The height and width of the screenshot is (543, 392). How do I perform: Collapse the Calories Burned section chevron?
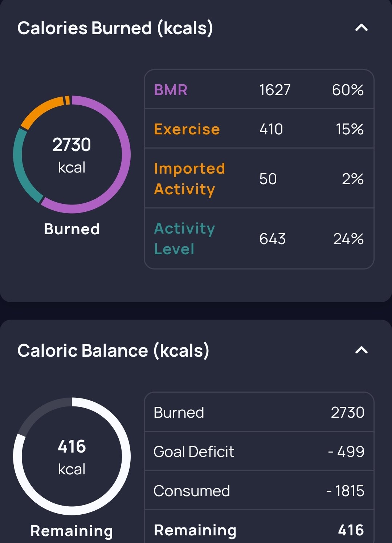[361, 28]
